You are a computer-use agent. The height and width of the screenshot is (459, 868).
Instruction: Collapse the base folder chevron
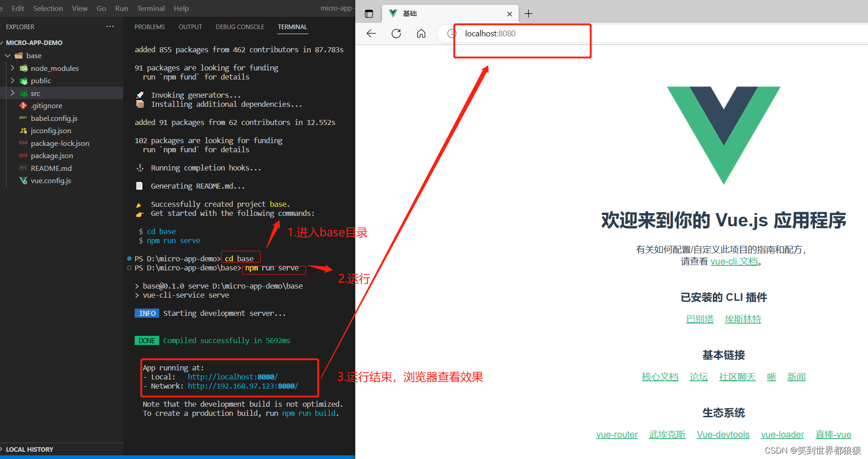click(8, 55)
